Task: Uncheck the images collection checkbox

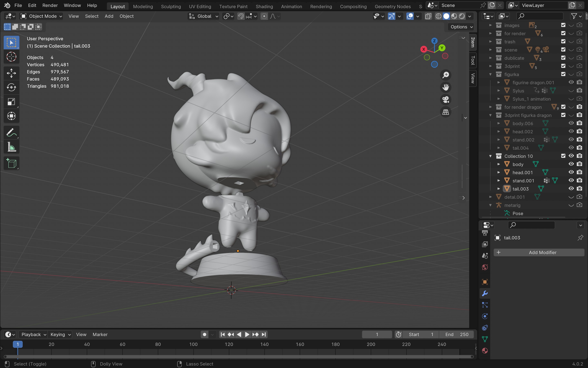Action: click(x=563, y=25)
